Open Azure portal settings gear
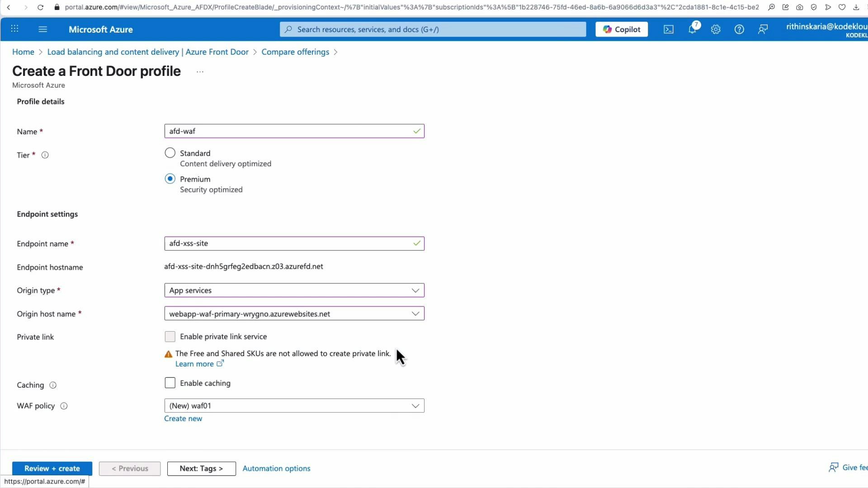 [x=715, y=29]
